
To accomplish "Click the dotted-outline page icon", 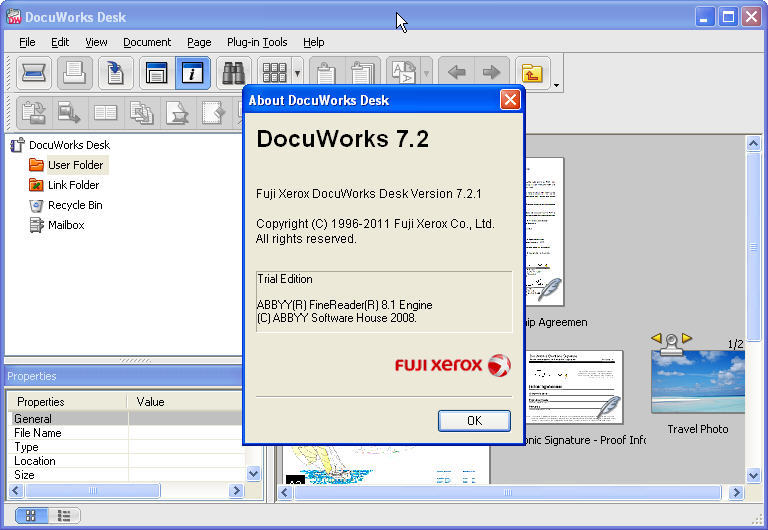I will coord(214,113).
